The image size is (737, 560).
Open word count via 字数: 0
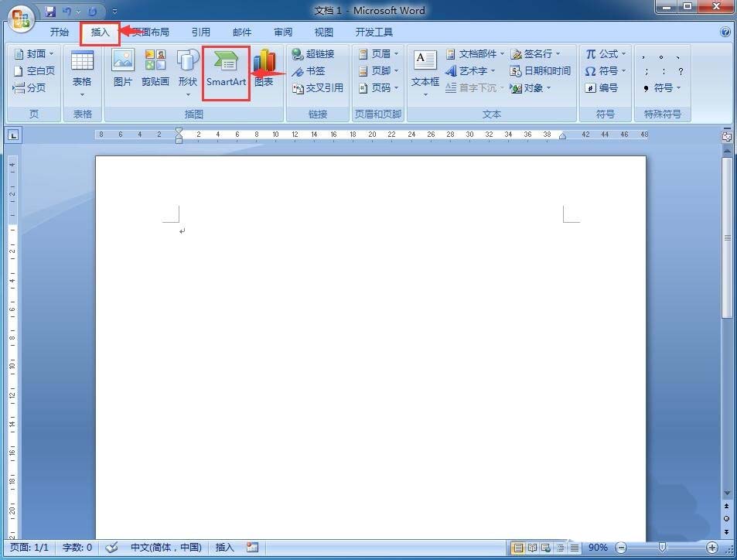pos(77,548)
